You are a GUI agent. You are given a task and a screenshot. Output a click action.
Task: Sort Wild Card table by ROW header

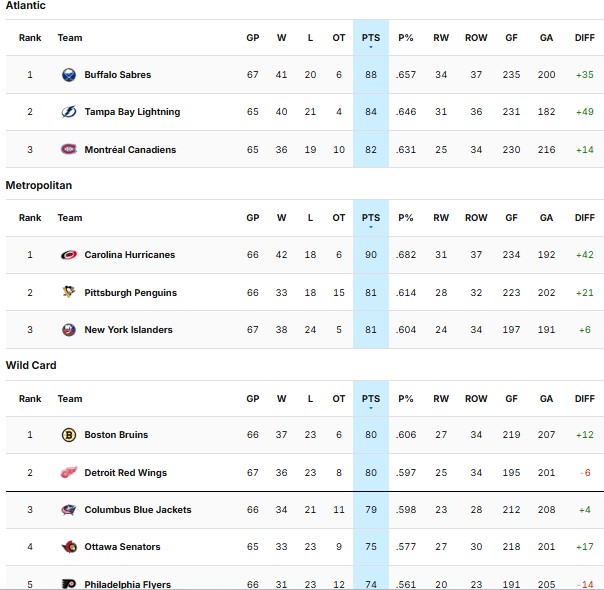pos(476,398)
